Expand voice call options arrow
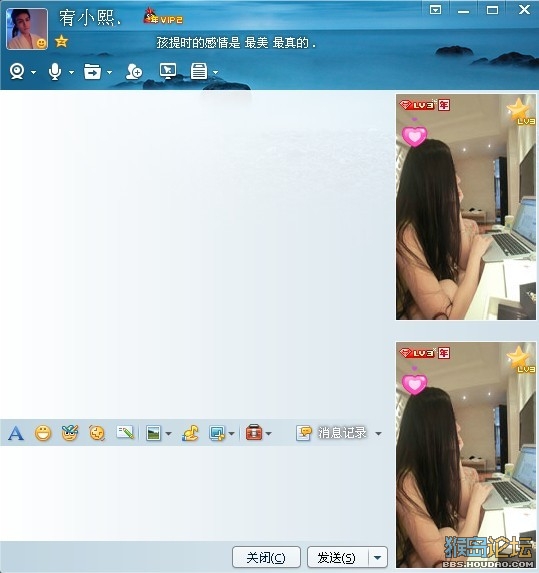Image resolution: width=539 pixels, height=573 pixels. (72, 72)
